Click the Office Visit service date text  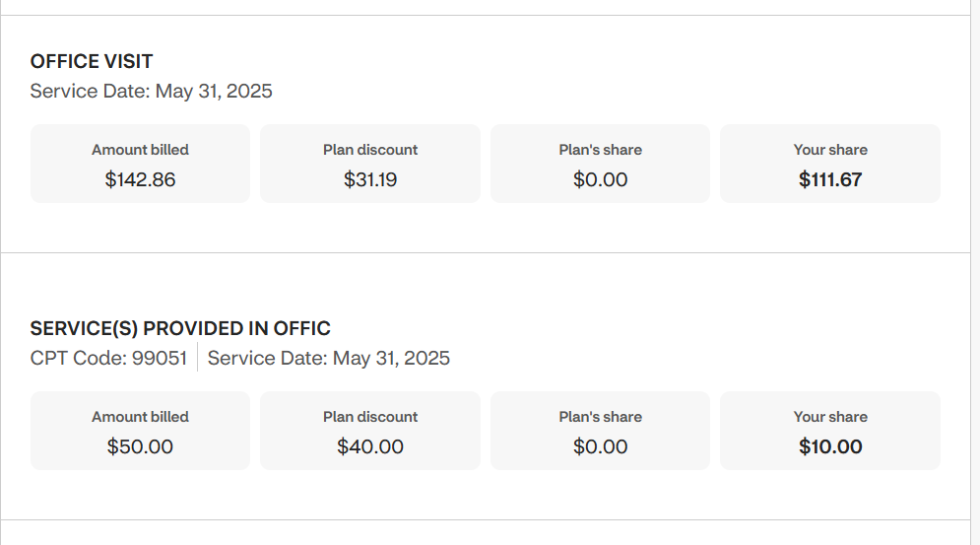pyautogui.click(x=151, y=92)
